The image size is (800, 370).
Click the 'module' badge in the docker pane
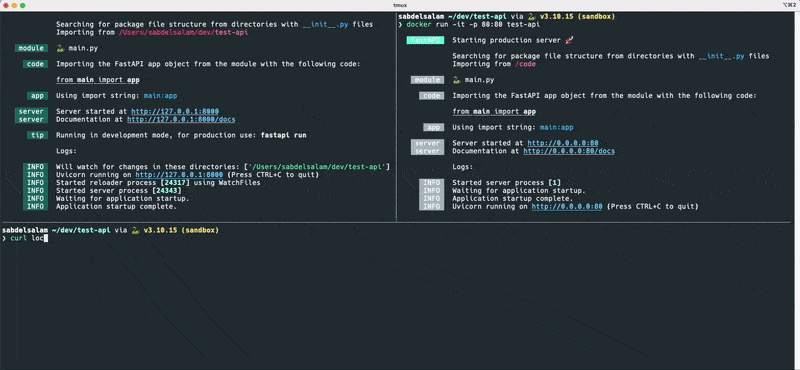point(428,80)
